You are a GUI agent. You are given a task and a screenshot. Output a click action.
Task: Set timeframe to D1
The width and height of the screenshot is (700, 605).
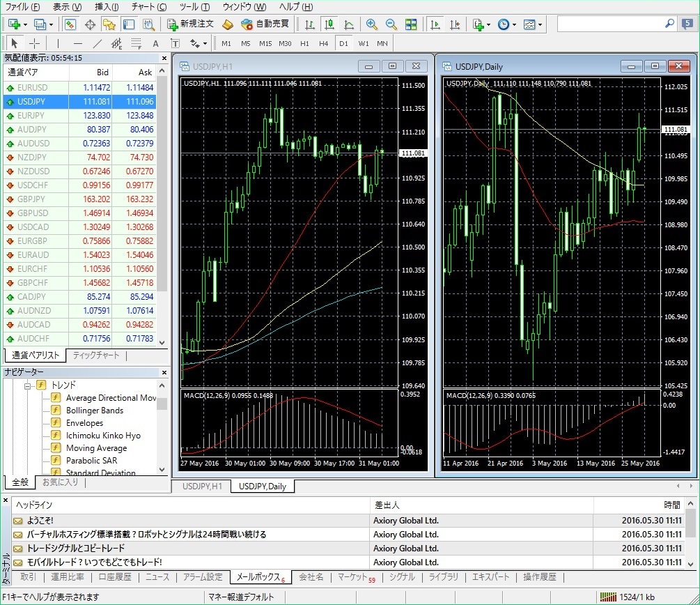343,43
